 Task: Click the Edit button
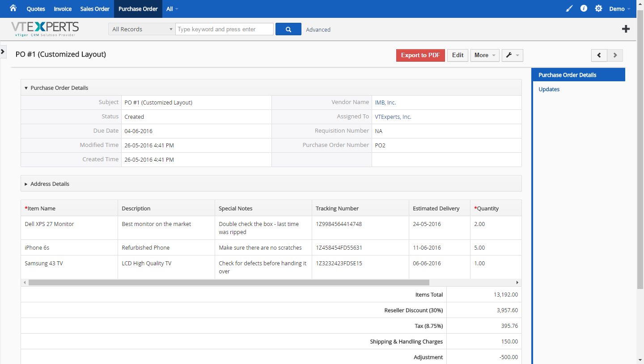pos(458,55)
